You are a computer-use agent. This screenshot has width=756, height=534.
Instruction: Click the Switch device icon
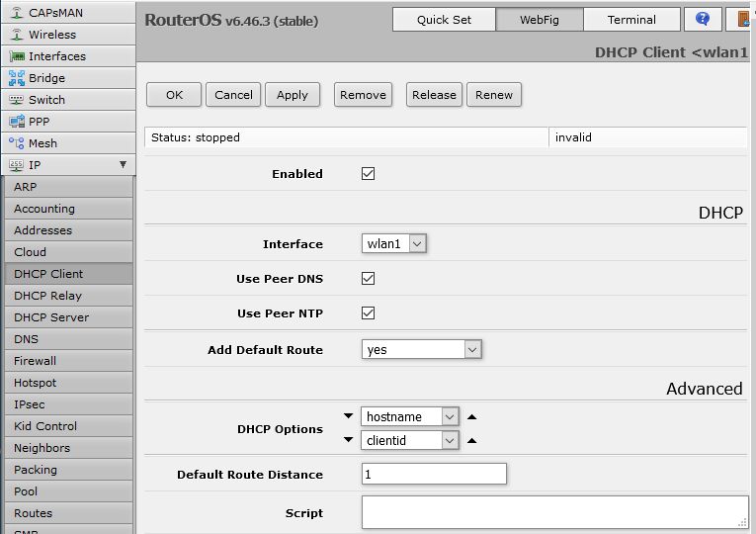coord(16,100)
